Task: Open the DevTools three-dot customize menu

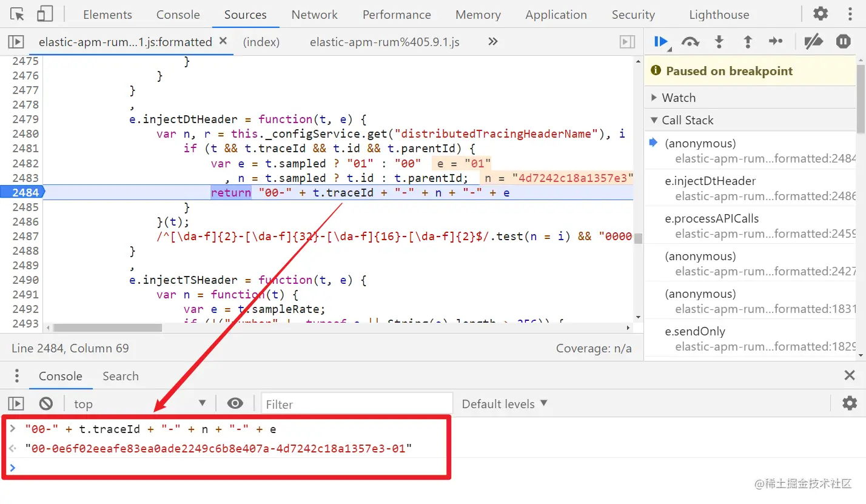Action: pyautogui.click(x=849, y=13)
